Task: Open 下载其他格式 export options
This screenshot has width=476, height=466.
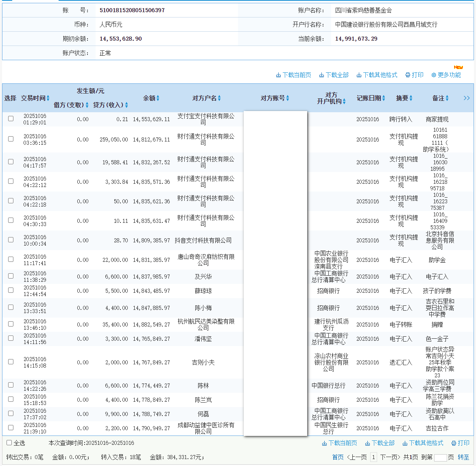Action: click(x=359, y=75)
